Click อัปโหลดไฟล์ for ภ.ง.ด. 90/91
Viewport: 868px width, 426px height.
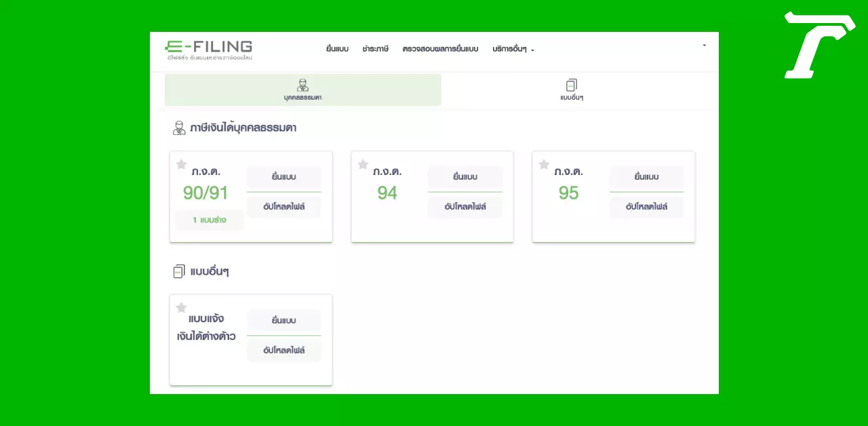(x=283, y=207)
